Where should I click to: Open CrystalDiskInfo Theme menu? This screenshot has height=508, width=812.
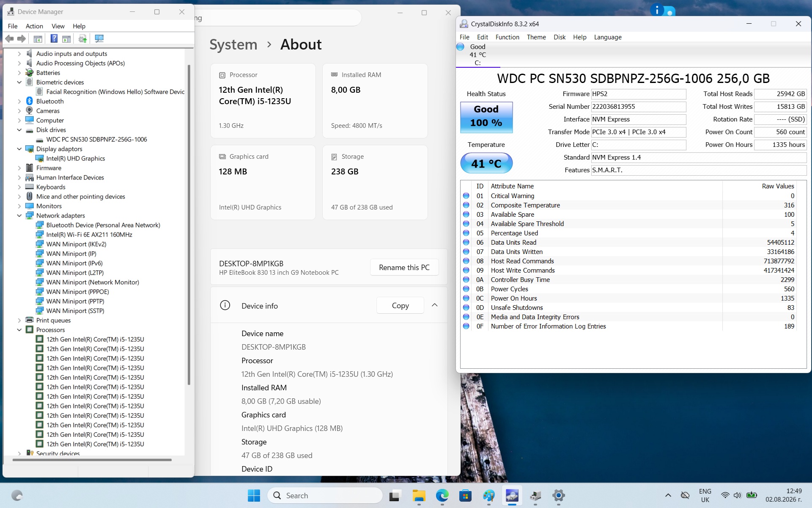pyautogui.click(x=536, y=37)
